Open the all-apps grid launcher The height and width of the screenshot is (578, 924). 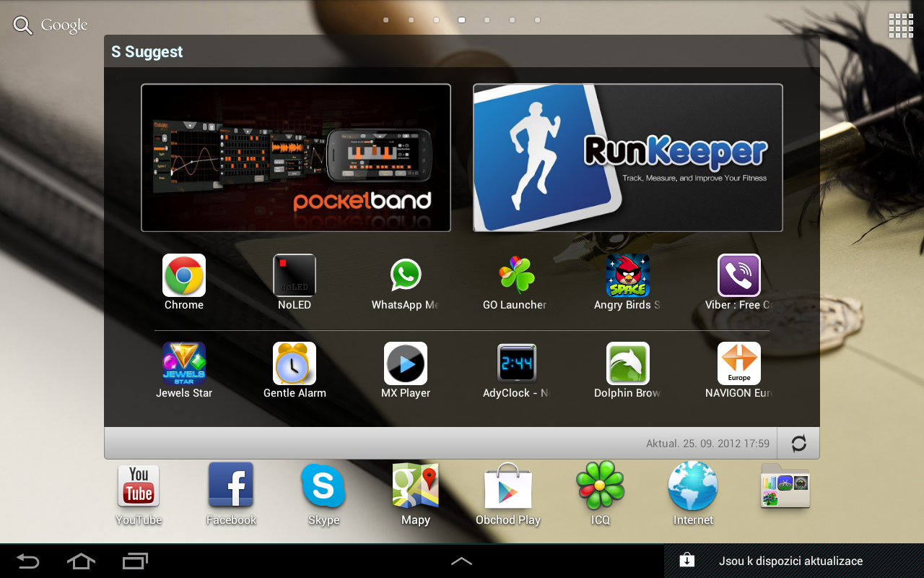click(900, 25)
